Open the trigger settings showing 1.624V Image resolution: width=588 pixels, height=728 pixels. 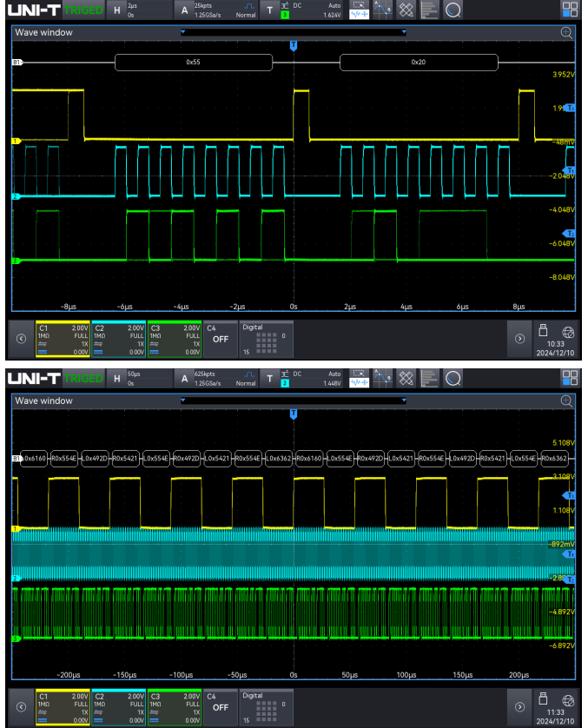pos(303,10)
